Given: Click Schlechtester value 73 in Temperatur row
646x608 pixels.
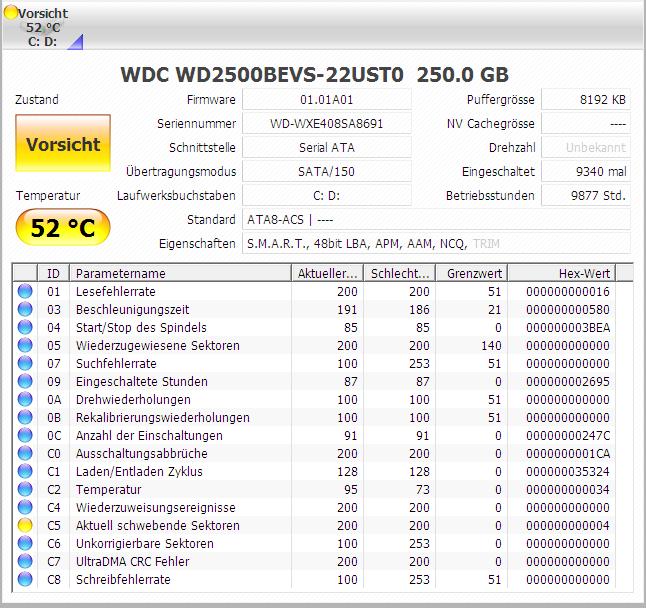Looking at the screenshot, I should point(422,489).
